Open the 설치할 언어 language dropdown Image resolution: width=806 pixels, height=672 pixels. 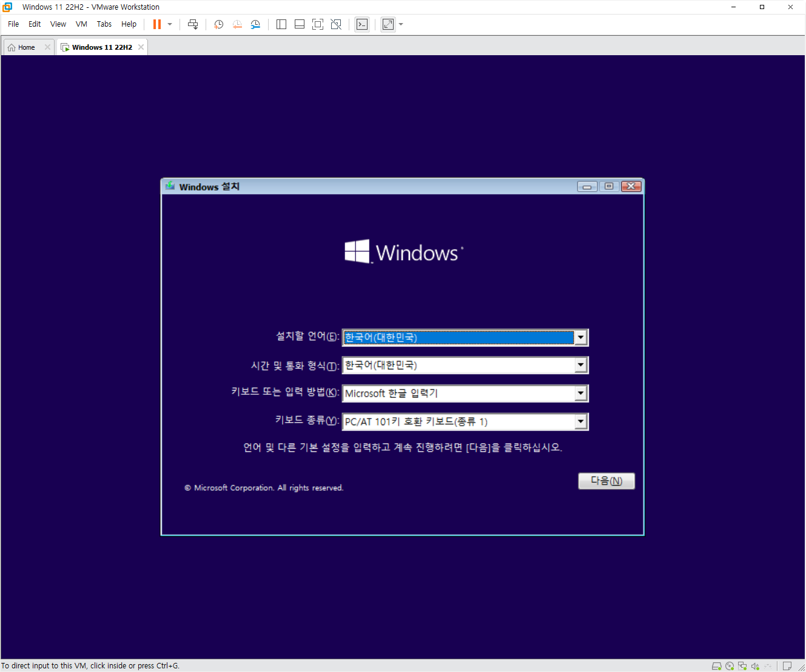coord(580,337)
